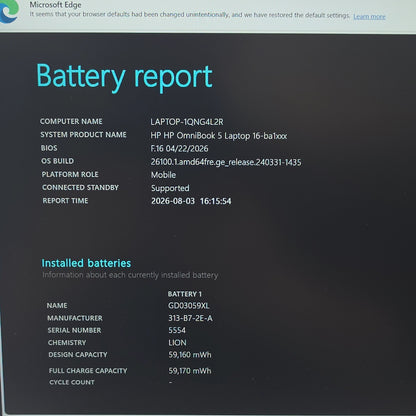Click the Microsoft Edge notification title
This screenshot has height=416, width=416.
point(55,5)
